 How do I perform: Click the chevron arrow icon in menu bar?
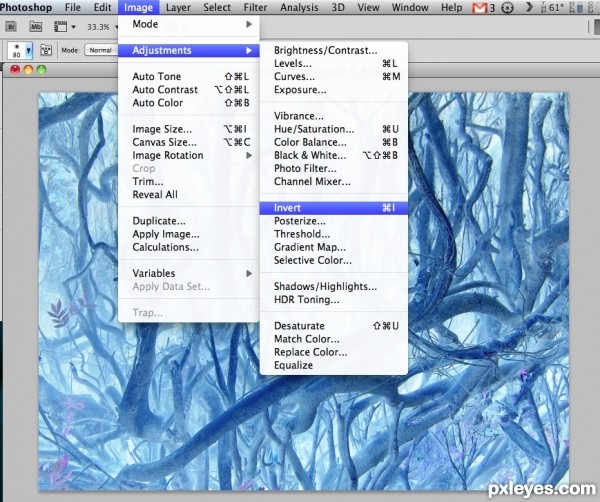[x=529, y=7]
